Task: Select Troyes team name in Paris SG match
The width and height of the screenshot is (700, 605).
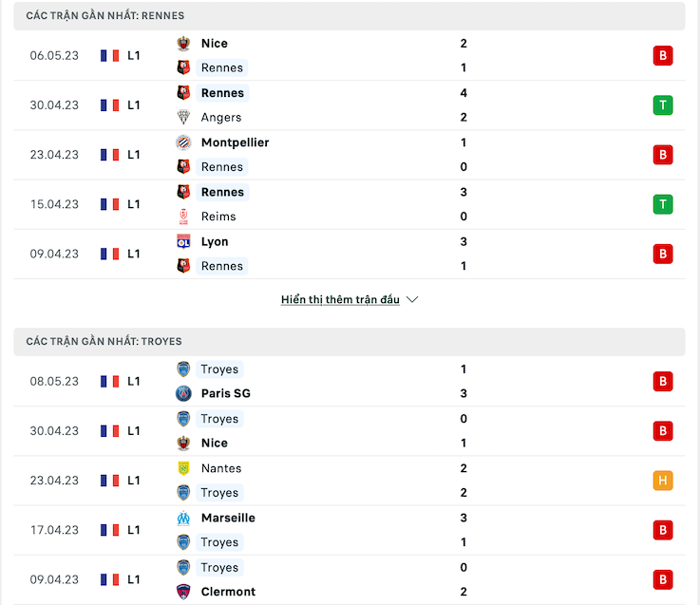Action: [219, 369]
